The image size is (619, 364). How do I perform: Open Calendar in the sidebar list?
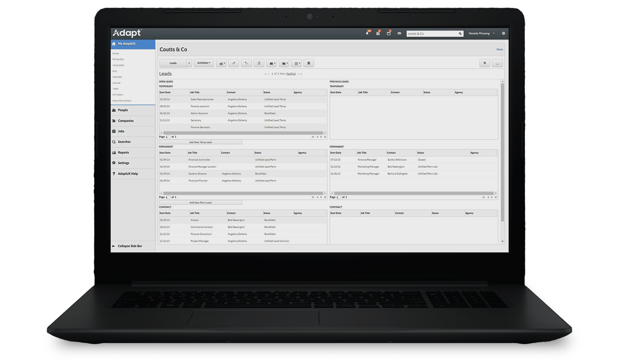pos(117,77)
